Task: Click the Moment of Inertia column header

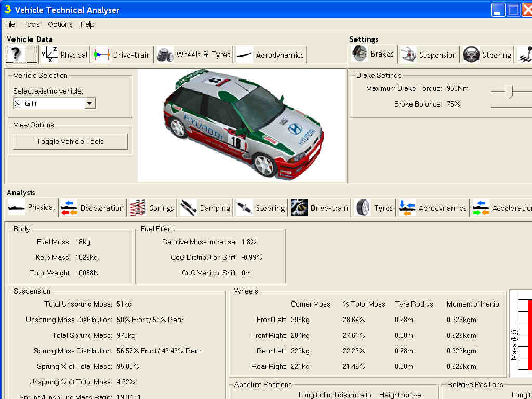Action: (x=473, y=304)
